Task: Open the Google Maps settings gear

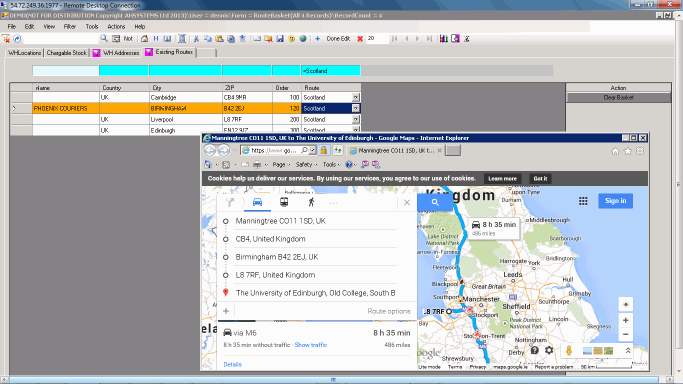Action: [x=549, y=350]
